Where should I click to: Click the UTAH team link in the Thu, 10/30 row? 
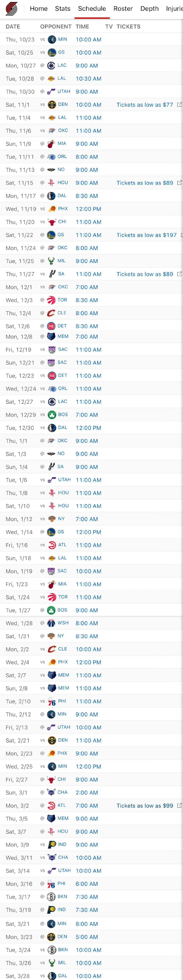tap(64, 91)
